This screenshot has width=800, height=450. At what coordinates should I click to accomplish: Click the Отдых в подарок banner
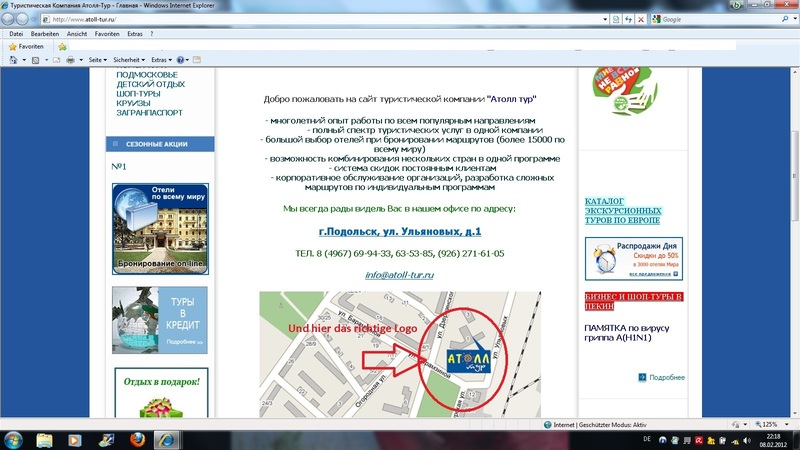[x=161, y=392]
